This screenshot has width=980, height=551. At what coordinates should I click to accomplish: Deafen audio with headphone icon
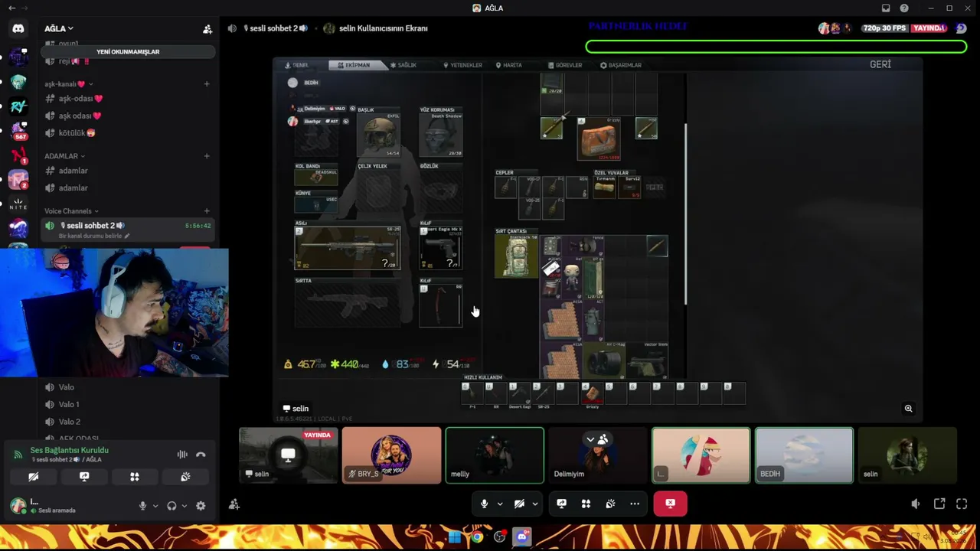coord(171,506)
